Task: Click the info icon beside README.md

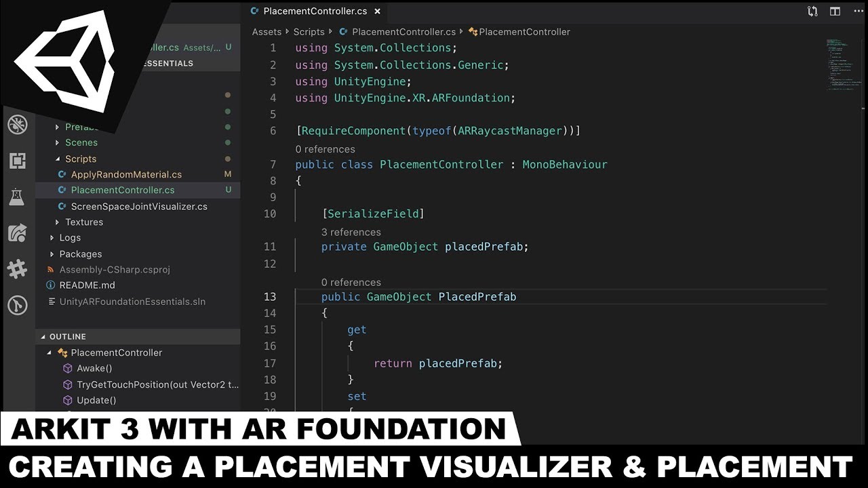Action: coord(51,286)
